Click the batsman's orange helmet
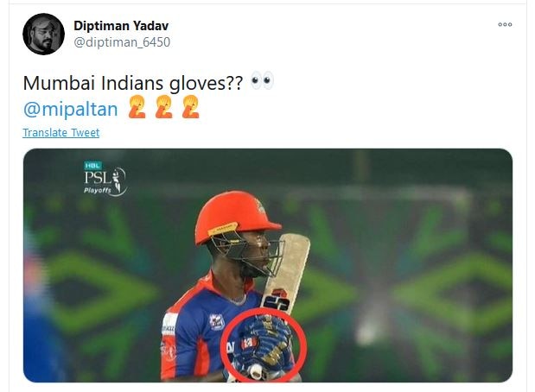This screenshot has width=535, height=392. point(237,216)
